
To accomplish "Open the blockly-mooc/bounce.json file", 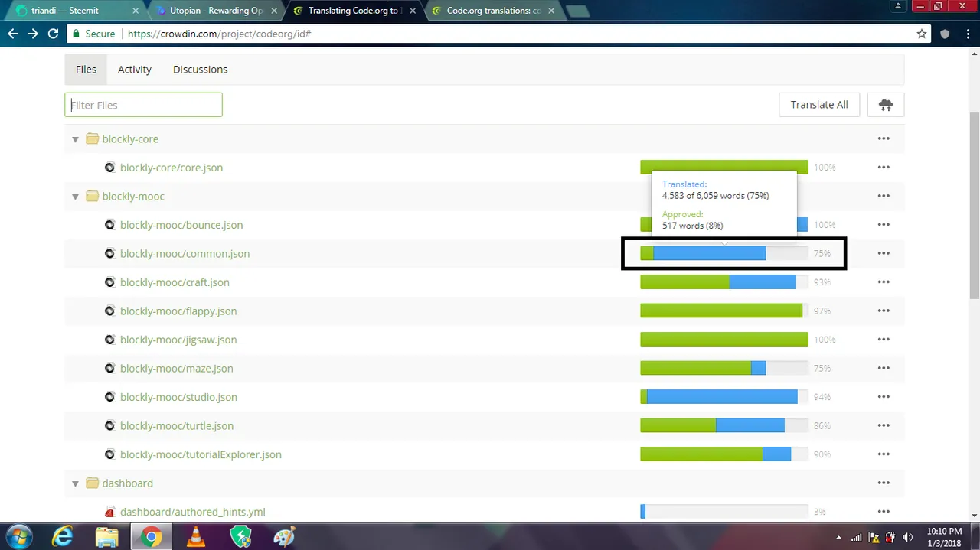I will [181, 225].
